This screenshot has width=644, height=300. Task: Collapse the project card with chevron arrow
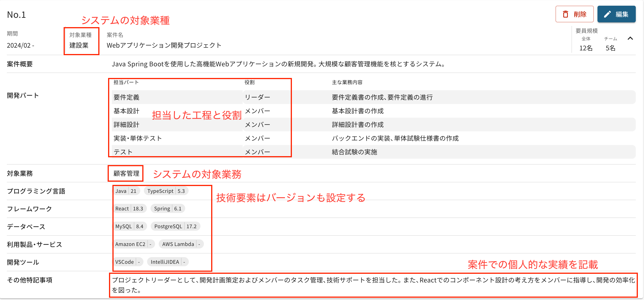630,39
